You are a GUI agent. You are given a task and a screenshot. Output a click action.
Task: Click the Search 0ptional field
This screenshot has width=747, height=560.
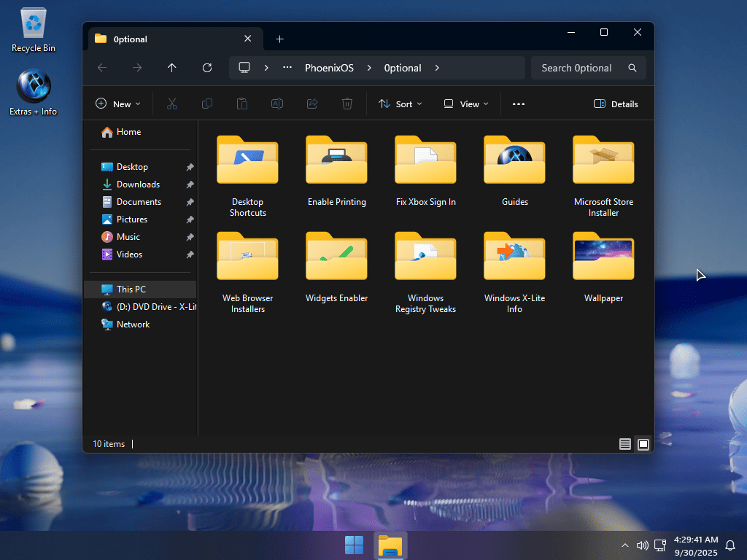[x=580, y=68]
